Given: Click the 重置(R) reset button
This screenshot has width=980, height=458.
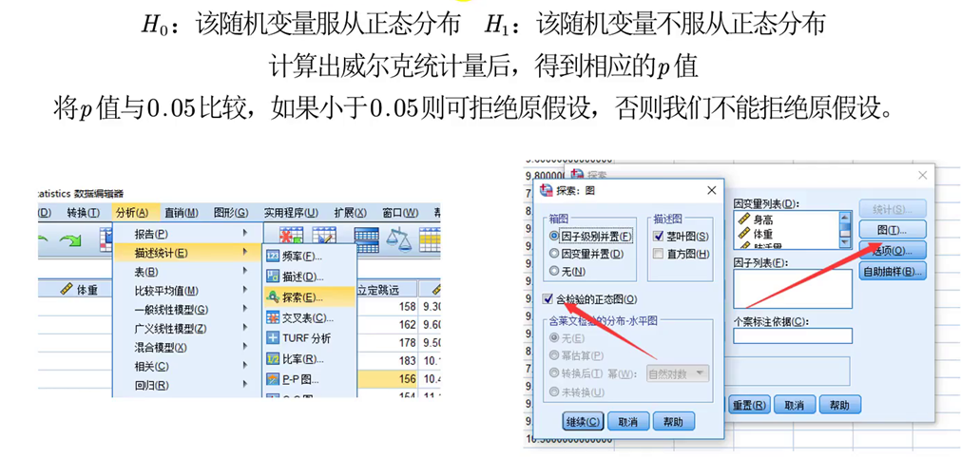Looking at the screenshot, I should 749,404.
